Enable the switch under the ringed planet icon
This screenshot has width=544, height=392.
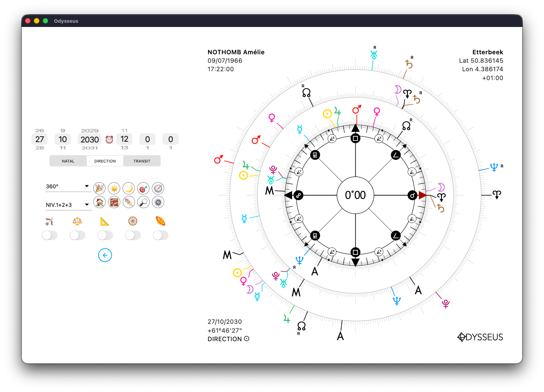tap(161, 235)
